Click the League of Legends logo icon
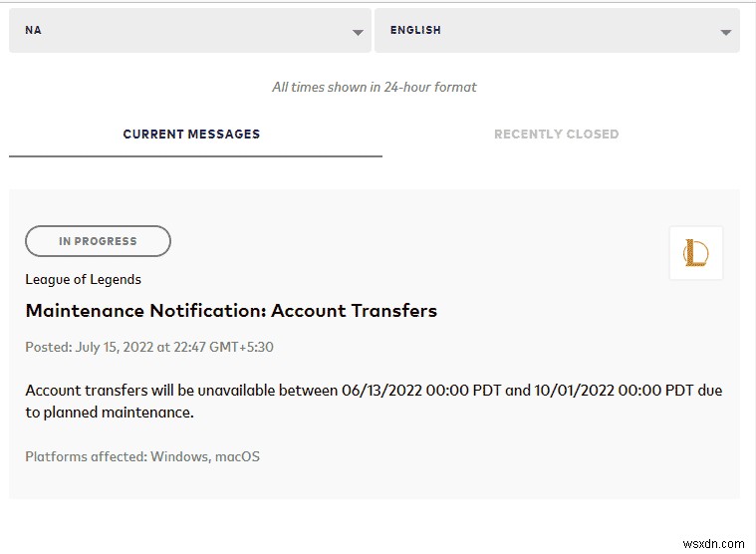 point(695,253)
